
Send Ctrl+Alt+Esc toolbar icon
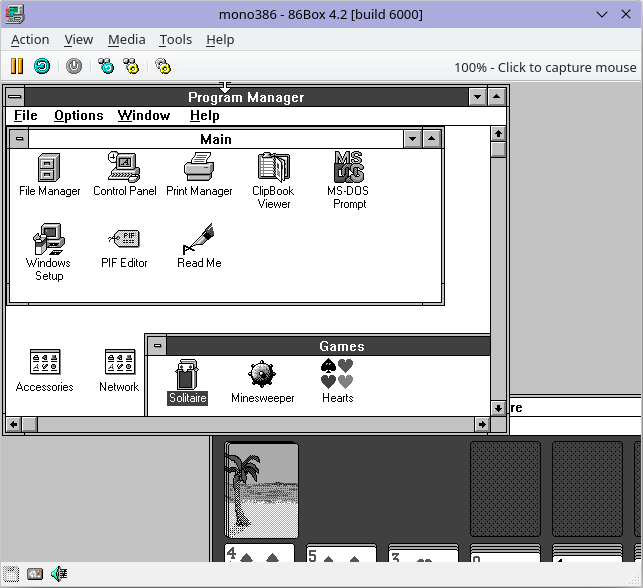pyautogui.click(x=131, y=66)
